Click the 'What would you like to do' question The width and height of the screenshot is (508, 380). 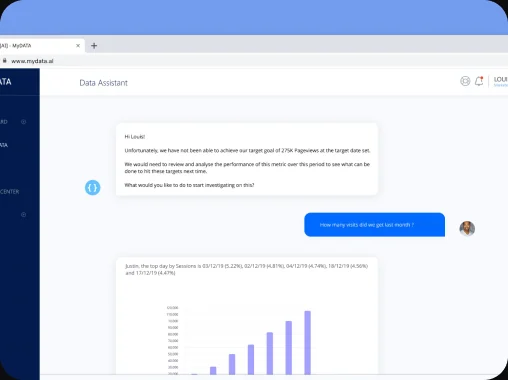[189, 185]
